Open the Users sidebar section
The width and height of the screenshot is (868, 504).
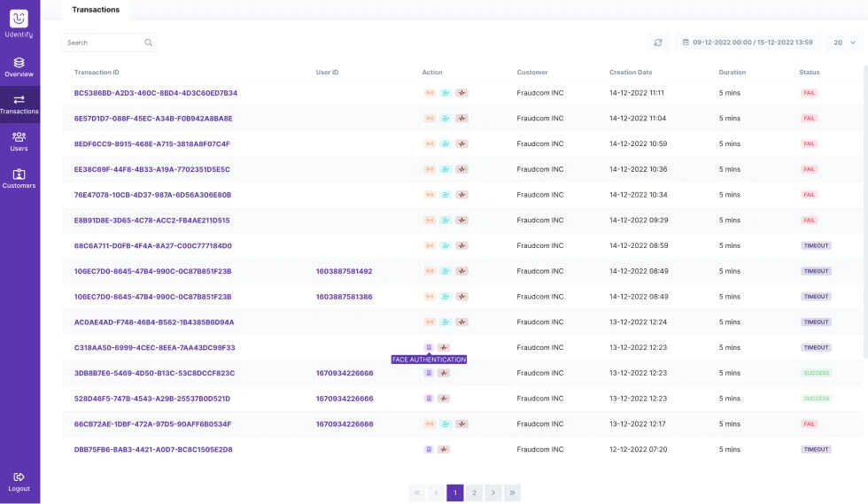(x=19, y=142)
